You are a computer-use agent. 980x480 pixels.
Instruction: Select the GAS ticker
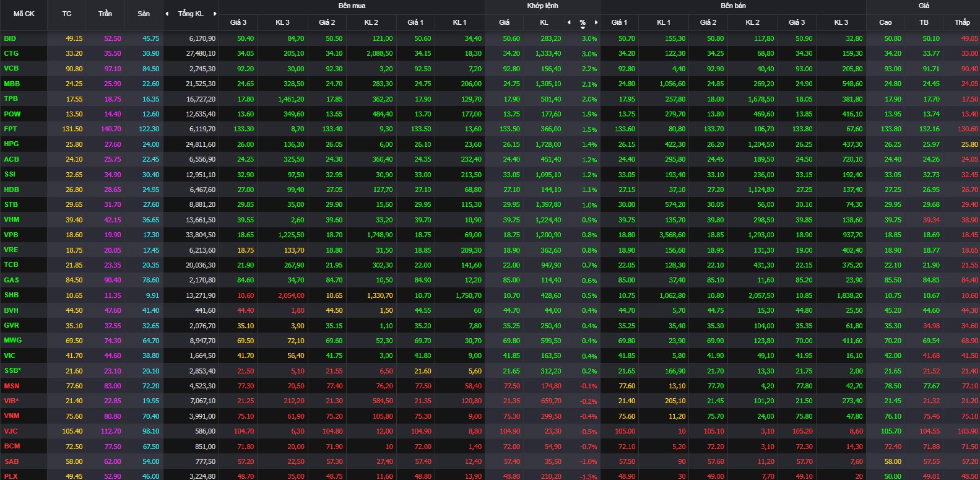click(x=11, y=280)
